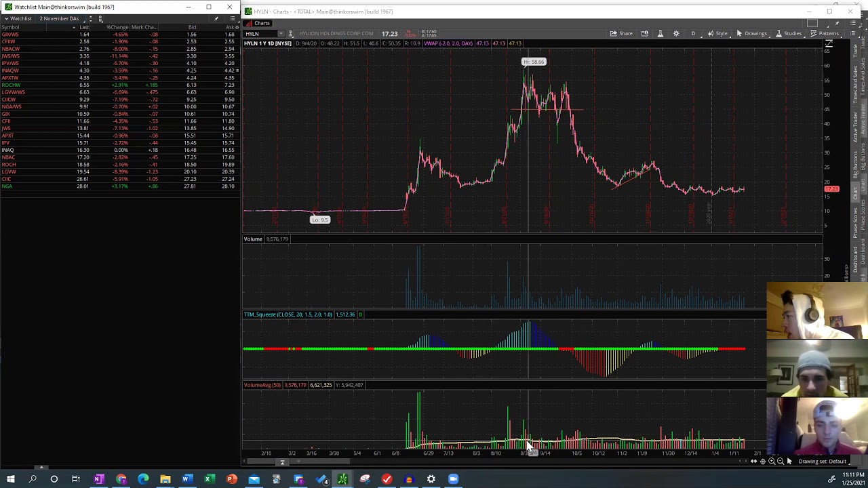
Task: Open Microsoft Edge from the taskbar
Action: pos(143,479)
